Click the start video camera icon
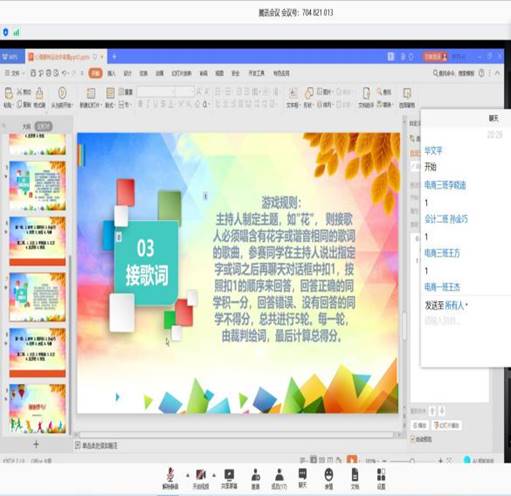This screenshot has width=511, height=496. pyautogui.click(x=201, y=474)
